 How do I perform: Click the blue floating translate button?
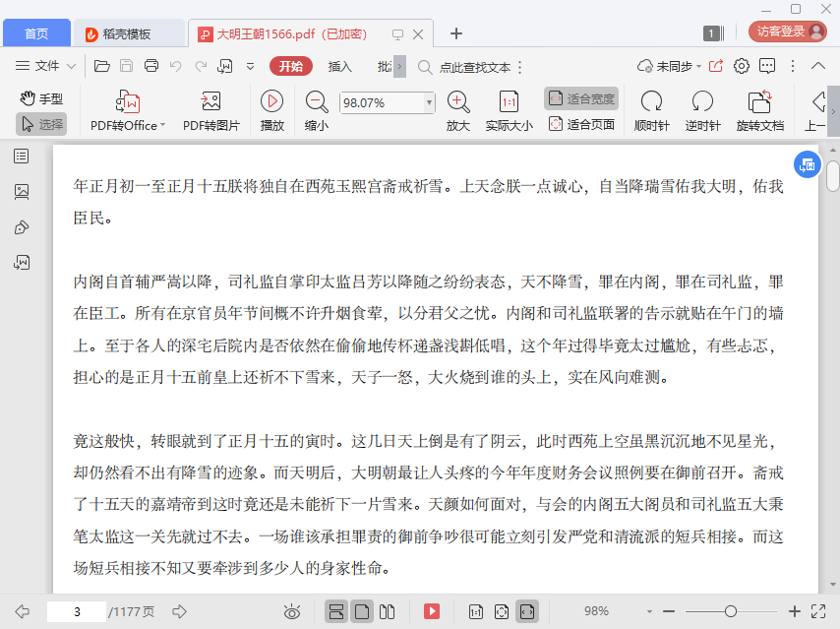click(x=807, y=165)
